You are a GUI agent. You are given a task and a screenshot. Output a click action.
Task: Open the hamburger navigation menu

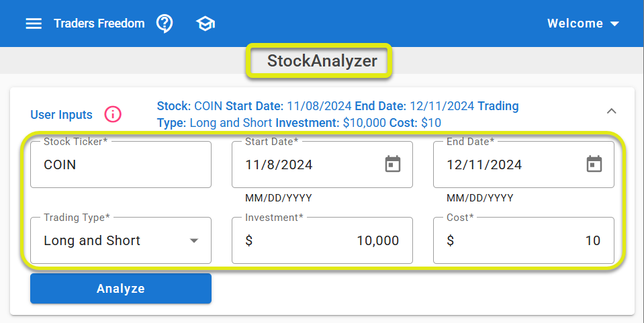34,24
